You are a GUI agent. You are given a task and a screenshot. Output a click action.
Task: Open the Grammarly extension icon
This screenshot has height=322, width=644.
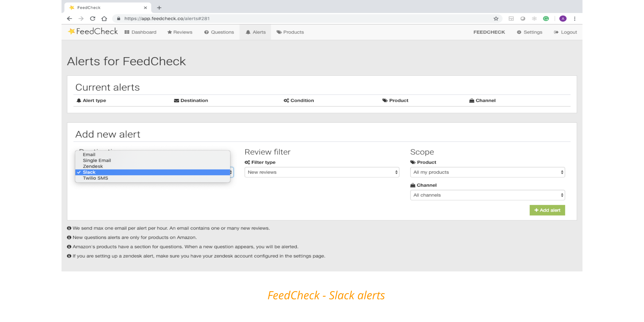[546, 19]
